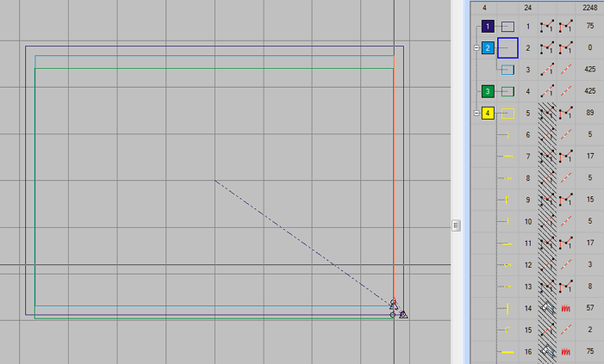The height and width of the screenshot is (364, 604).
Task: Click the hatched running-stitch icon in row 12
Action: (x=547, y=265)
